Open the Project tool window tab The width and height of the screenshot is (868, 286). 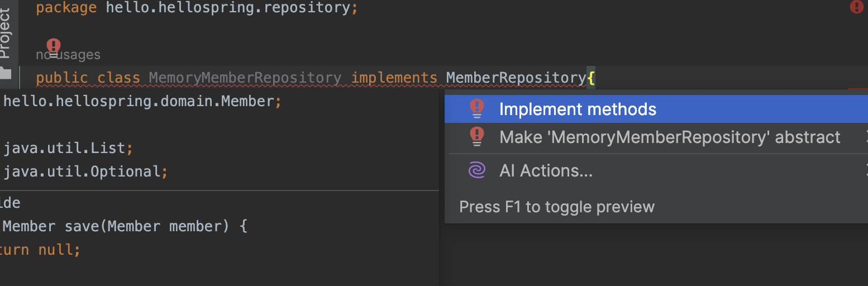(x=5, y=34)
